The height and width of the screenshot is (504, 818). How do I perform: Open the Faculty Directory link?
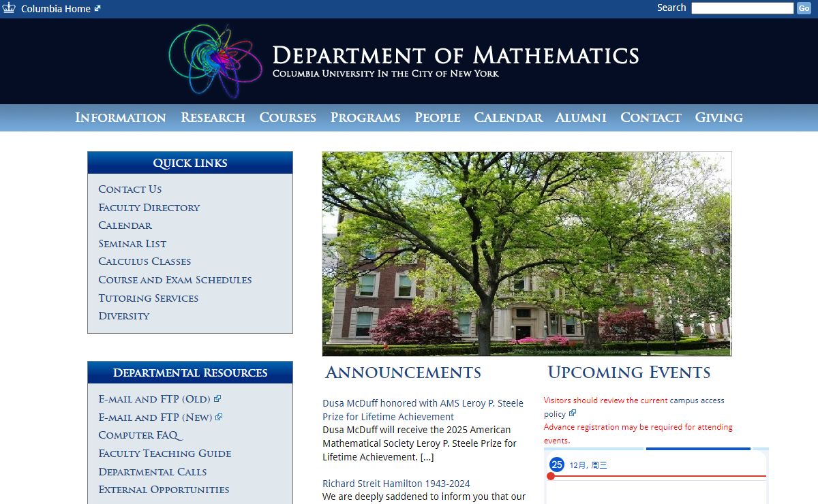pyautogui.click(x=149, y=208)
